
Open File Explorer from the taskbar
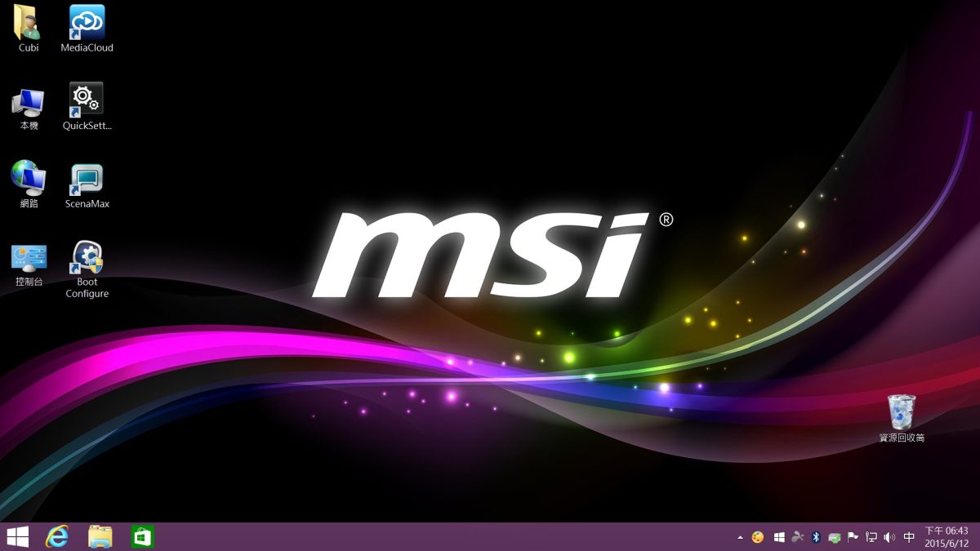pyautogui.click(x=100, y=536)
